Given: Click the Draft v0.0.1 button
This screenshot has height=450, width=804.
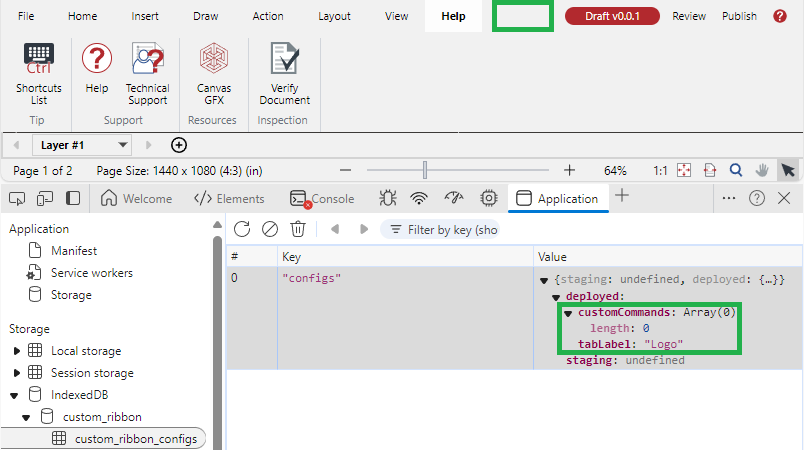Looking at the screenshot, I should 613,16.
